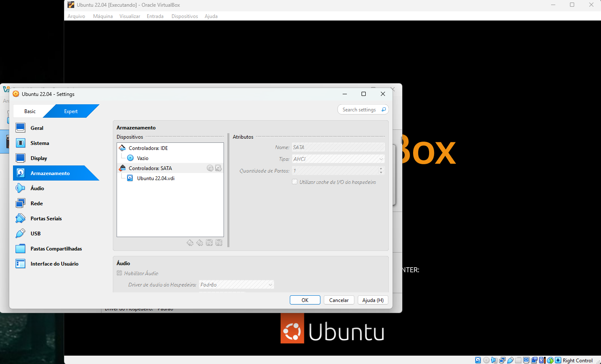Click the search magnifier icon in settings
Screen dimensions: 601x364
pyautogui.click(x=383, y=110)
